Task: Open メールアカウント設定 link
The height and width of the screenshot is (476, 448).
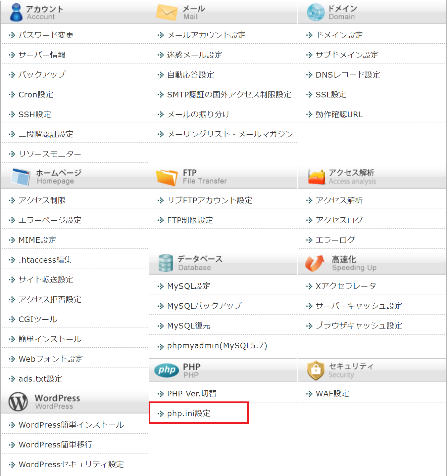Action: pos(206,35)
